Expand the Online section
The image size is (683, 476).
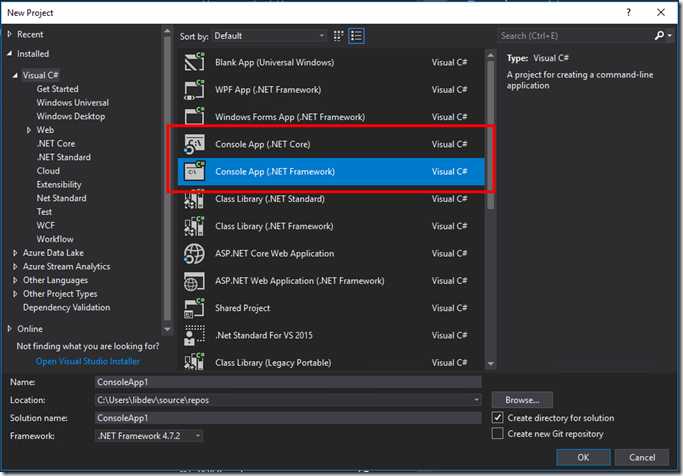[x=9, y=329]
